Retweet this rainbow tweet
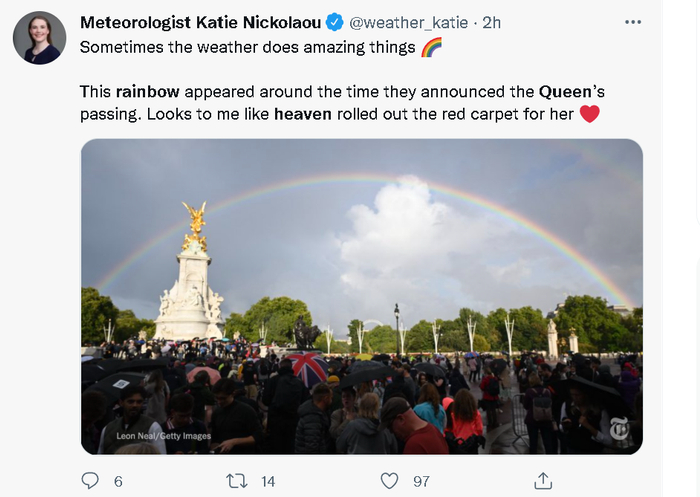 (237, 481)
